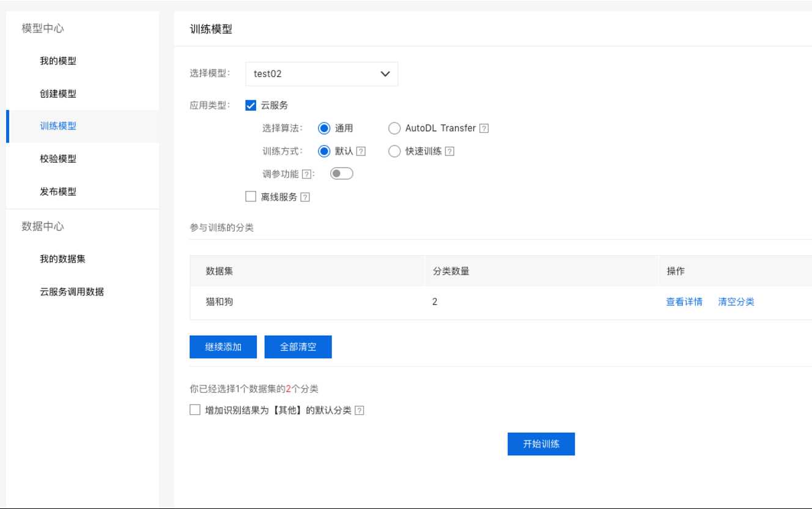Click 查看详情 link for 猫和狗
Viewport: 812px width, 509px height.
pos(684,302)
